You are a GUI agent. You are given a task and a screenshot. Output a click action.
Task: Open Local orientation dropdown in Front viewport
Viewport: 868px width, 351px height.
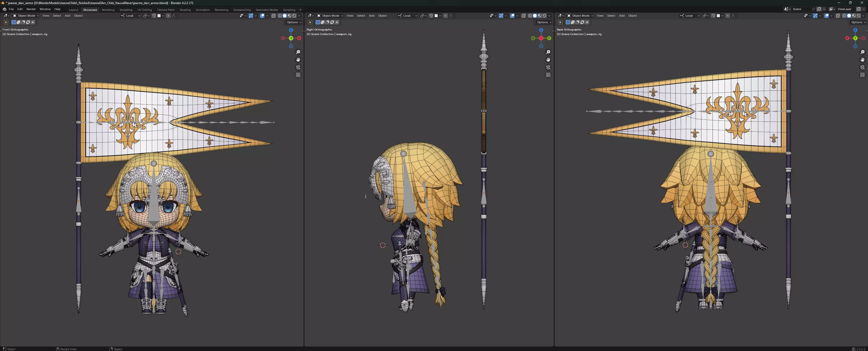tap(130, 15)
